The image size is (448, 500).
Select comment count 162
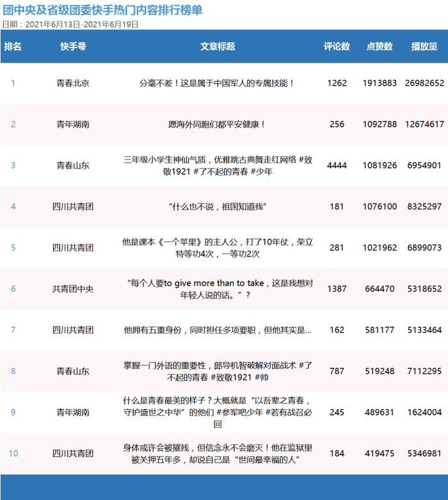click(337, 330)
